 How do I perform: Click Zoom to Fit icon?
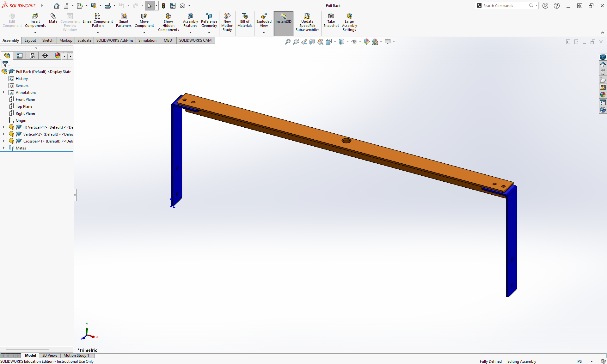(287, 42)
